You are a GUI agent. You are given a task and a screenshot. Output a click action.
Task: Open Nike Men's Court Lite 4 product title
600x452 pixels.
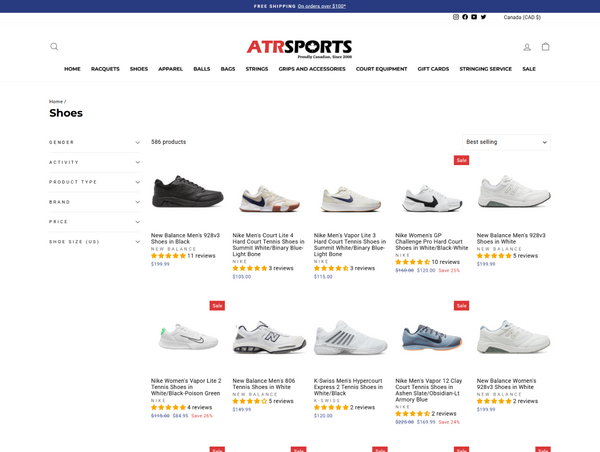click(269, 245)
